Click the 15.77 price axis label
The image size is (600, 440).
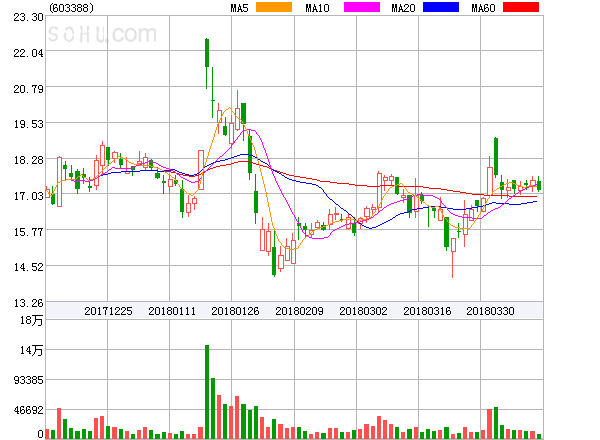(x=28, y=232)
